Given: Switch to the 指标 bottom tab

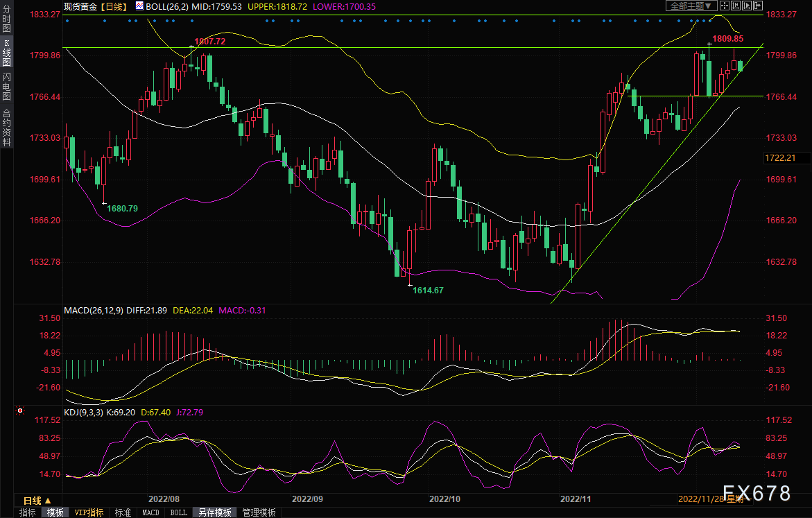Looking at the screenshot, I should pyautogui.click(x=28, y=512).
